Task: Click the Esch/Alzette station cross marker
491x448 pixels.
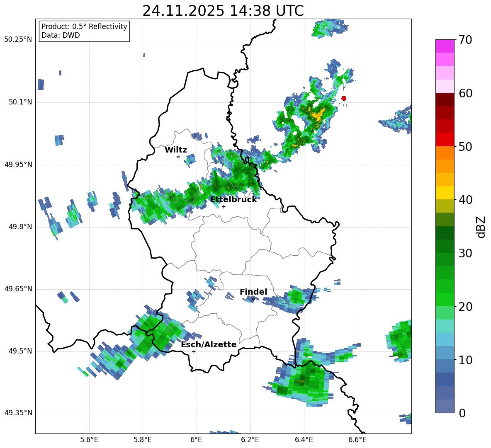Action: coord(194,351)
